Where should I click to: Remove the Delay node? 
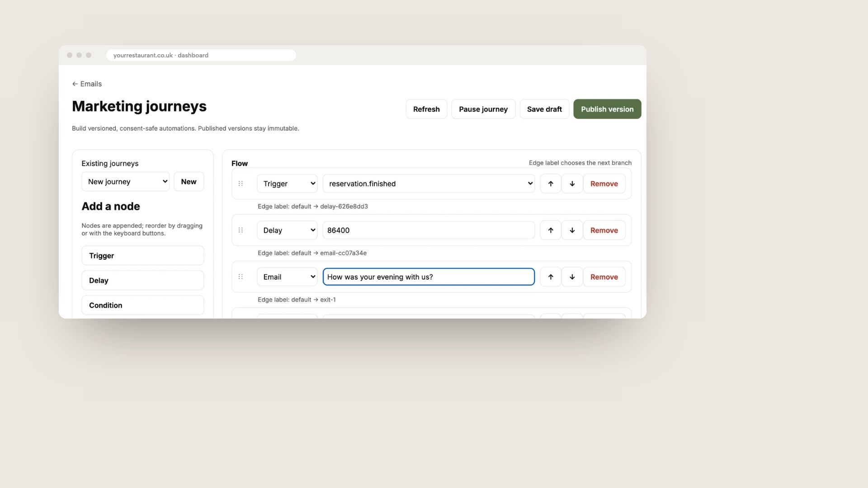[604, 230]
